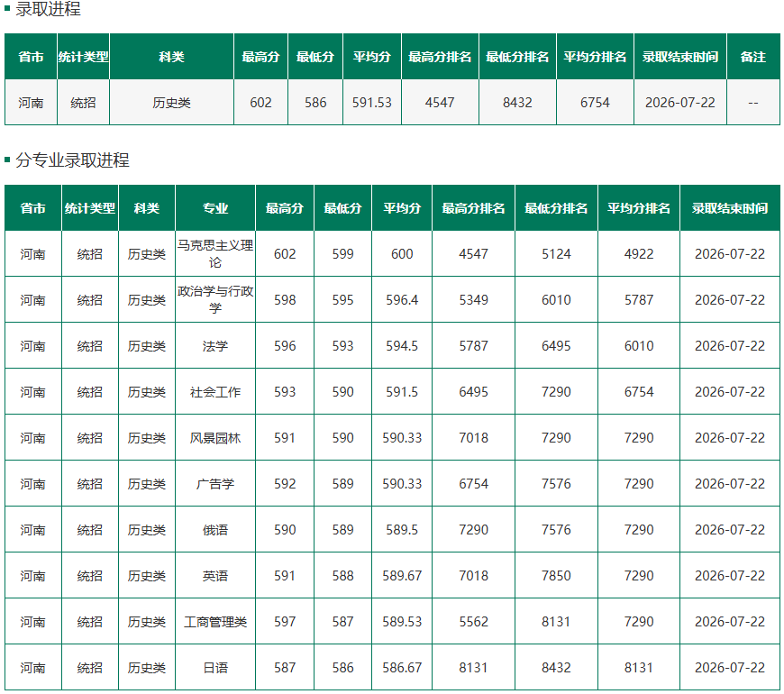
Task: Click lowest score 599 in 马克思主义理论 row
Action: [342, 254]
